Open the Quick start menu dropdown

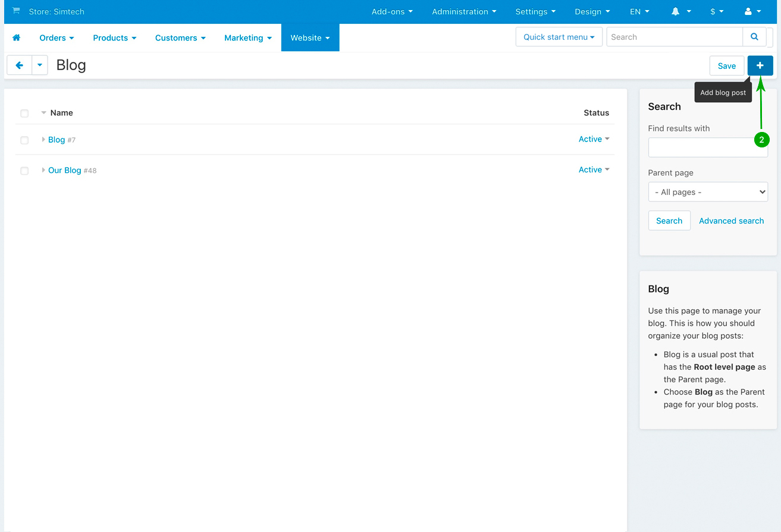pyautogui.click(x=559, y=37)
